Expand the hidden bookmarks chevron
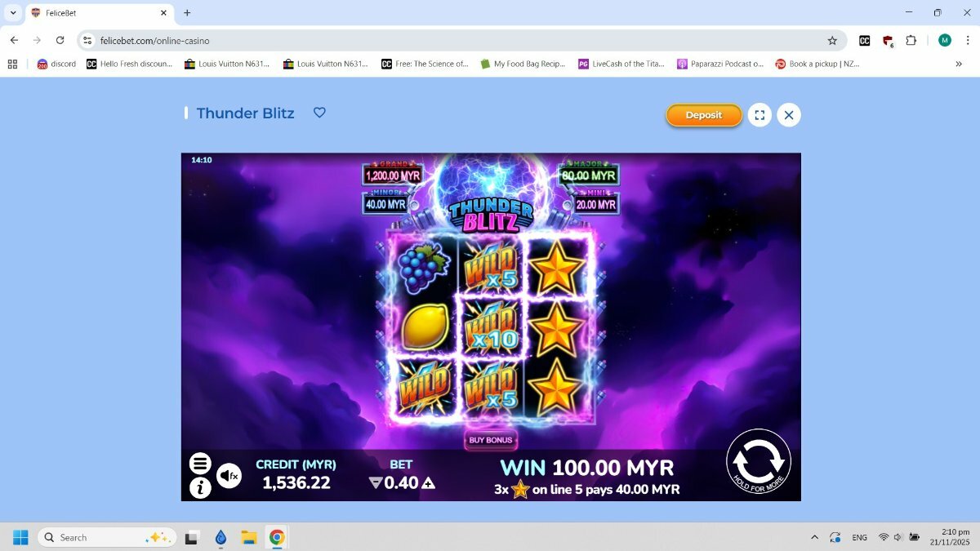The image size is (980, 551). [x=959, y=64]
